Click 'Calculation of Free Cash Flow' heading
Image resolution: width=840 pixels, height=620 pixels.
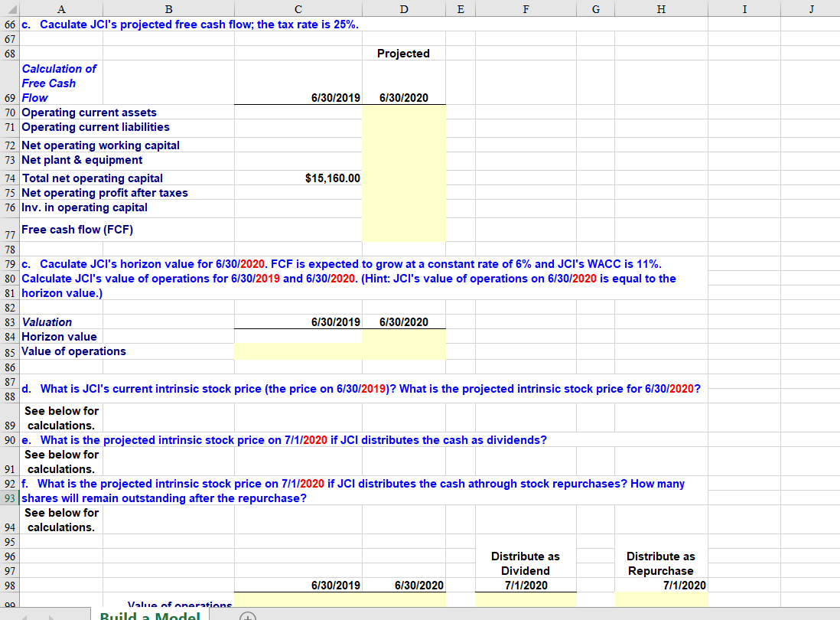point(59,83)
